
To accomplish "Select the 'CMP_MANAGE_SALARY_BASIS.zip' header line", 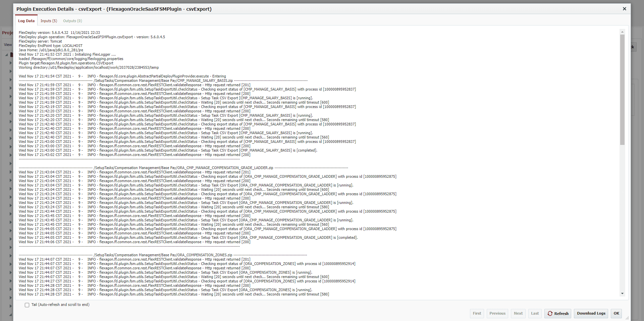I will click(163, 81).
